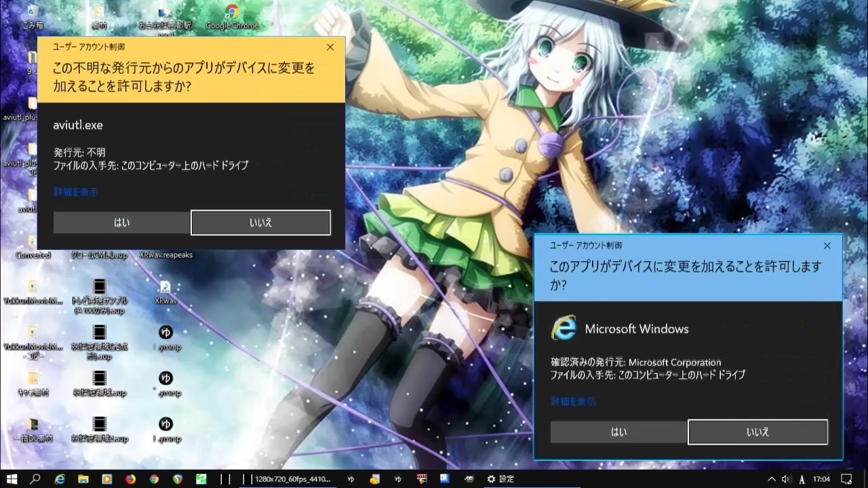
Task: Click はい in the Microsoft Windows prompt
Action: [619, 432]
